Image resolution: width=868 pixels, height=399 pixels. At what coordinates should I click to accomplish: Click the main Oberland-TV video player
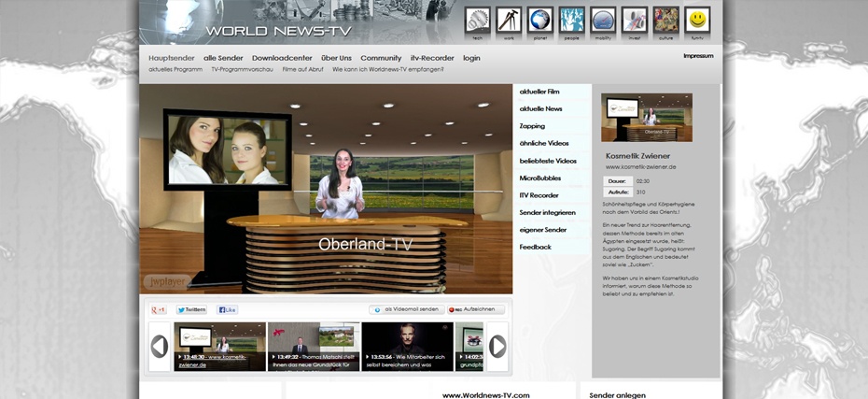click(326, 189)
